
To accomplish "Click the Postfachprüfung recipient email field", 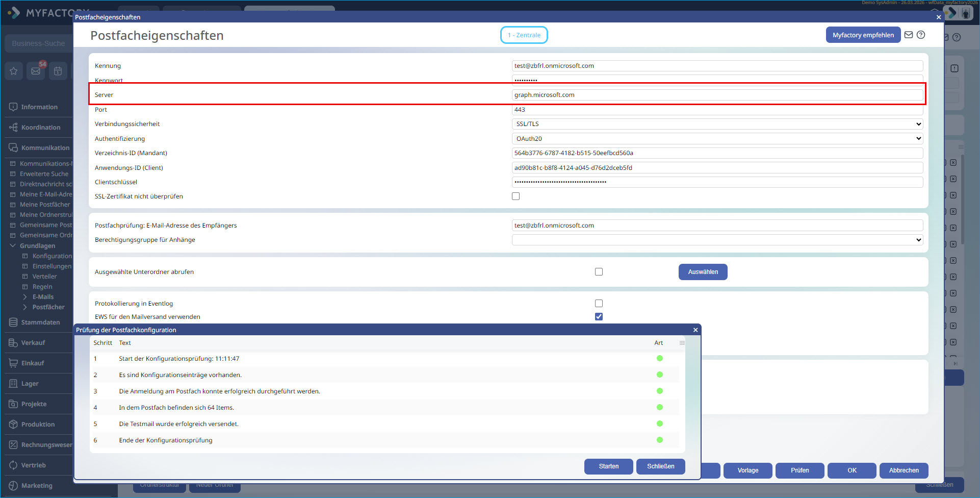I will (x=717, y=226).
